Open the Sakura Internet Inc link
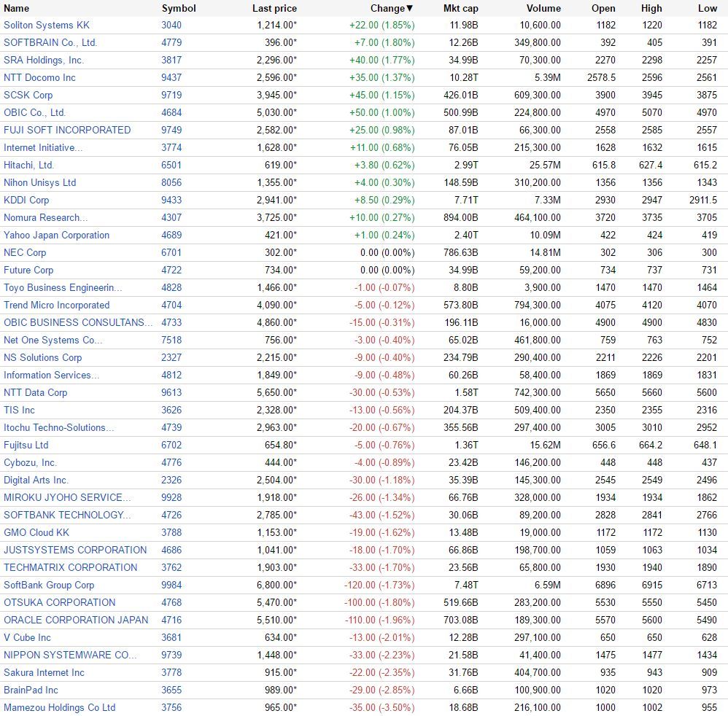 (x=44, y=673)
